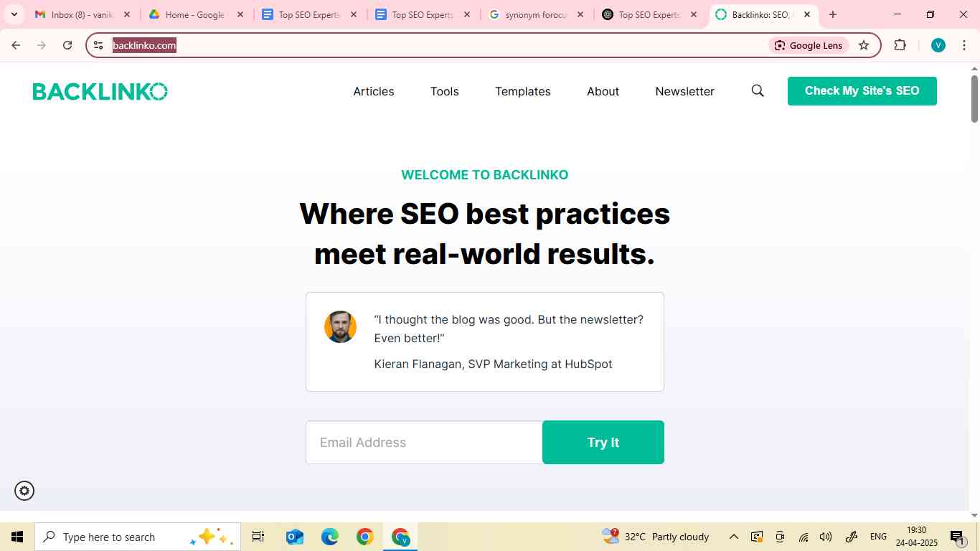
Task: Open Outlook from the taskbar
Action: (294, 537)
